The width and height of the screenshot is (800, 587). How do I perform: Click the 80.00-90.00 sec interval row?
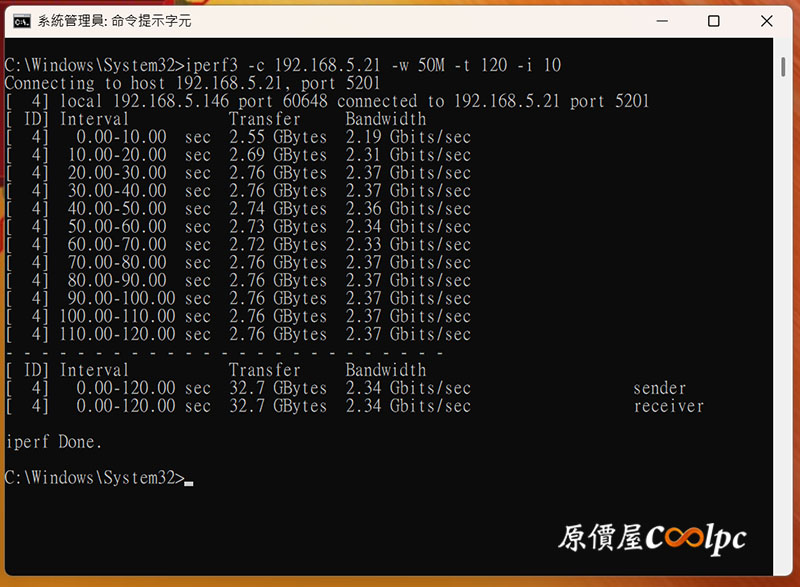238,280
